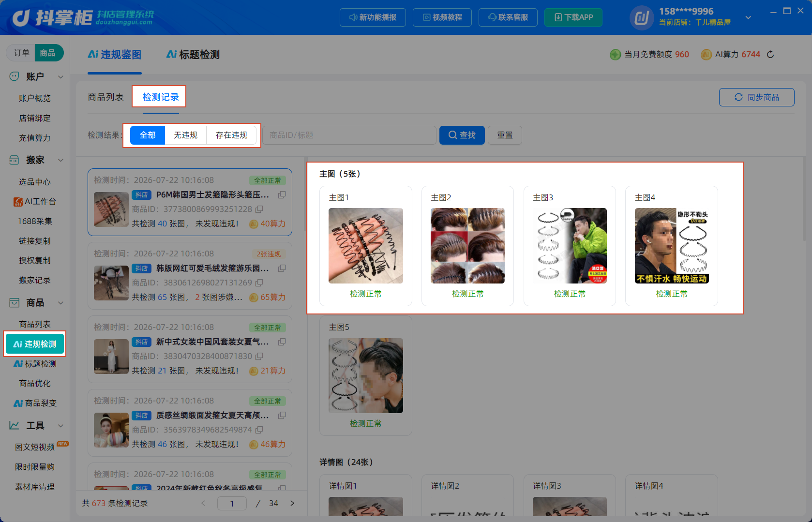Image resolution: width=812 pixels, height=522 pixels.
Task: Open link icon for 韩版网红可爱毛绒发箍 product
Action: (x=282, y=268)
